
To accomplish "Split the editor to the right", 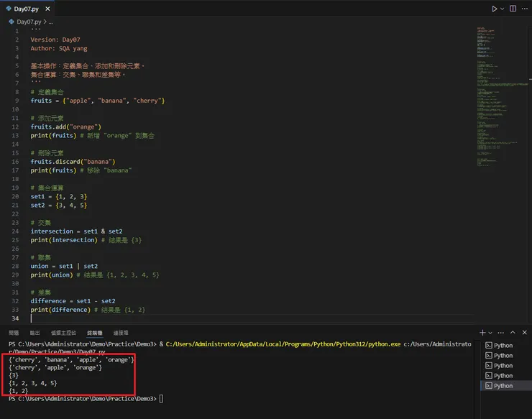I will click(513, 9).
